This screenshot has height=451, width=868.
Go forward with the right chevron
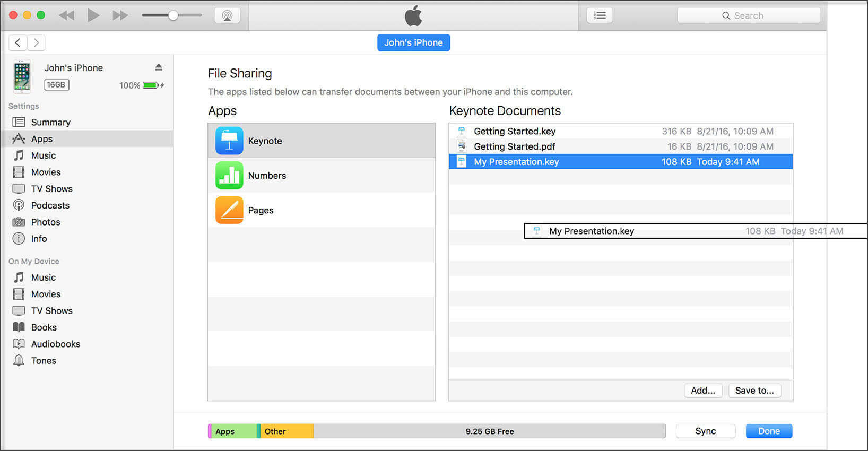pos(36,42)
